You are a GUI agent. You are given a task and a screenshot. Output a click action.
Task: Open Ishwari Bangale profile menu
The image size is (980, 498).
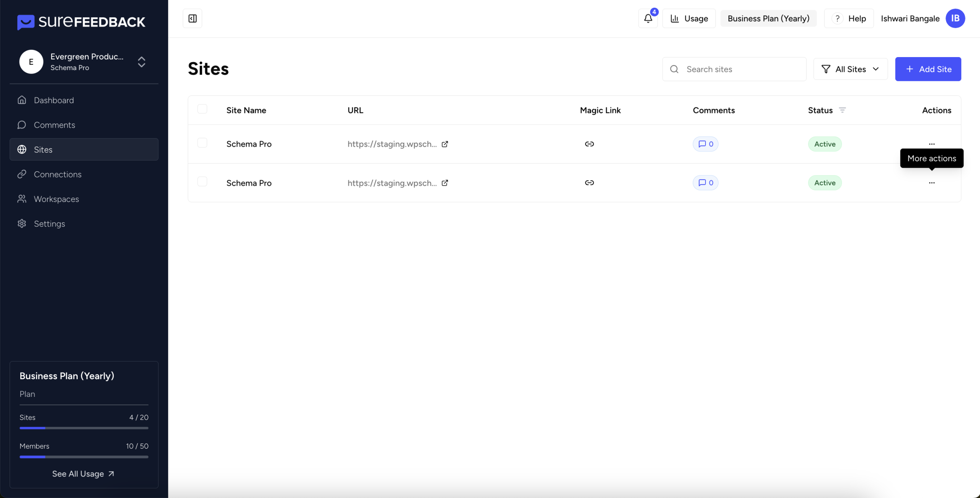[x=955, y=18]
